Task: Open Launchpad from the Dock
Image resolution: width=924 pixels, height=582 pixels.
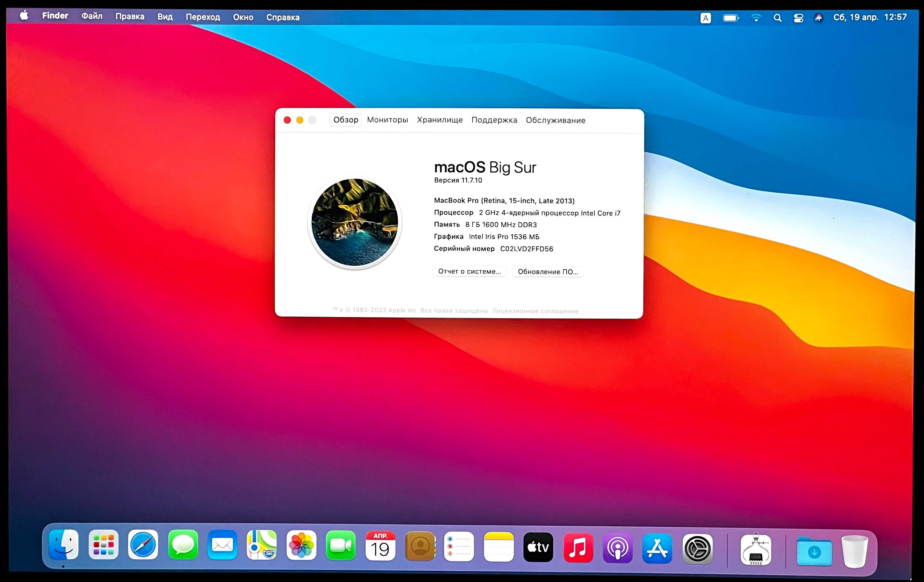Action: 104,545
